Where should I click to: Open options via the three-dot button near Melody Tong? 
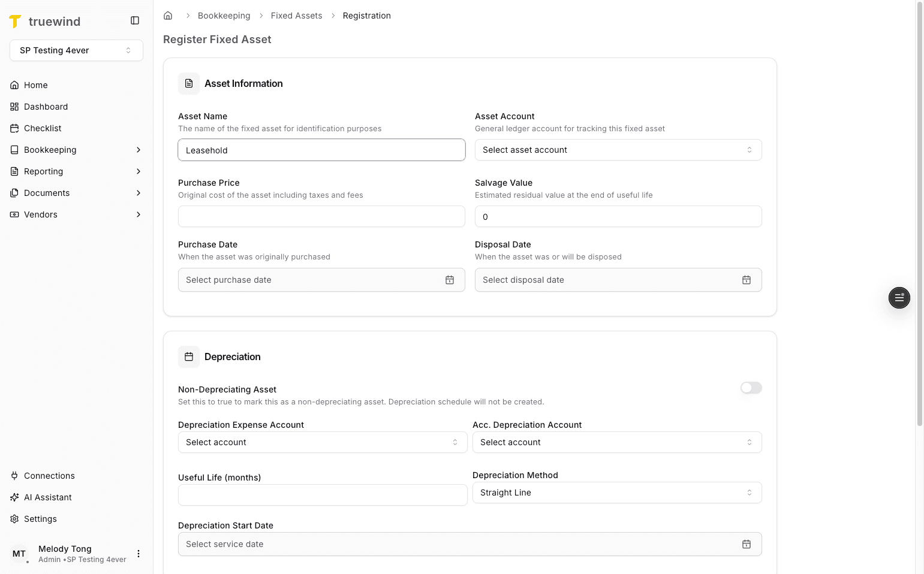[139, 553]
